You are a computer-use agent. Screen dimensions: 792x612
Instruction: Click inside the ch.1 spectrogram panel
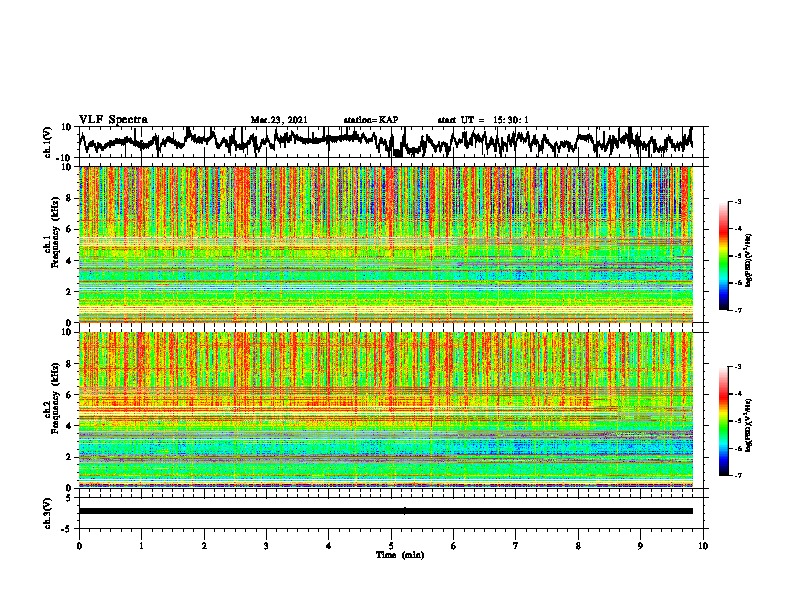385,244
